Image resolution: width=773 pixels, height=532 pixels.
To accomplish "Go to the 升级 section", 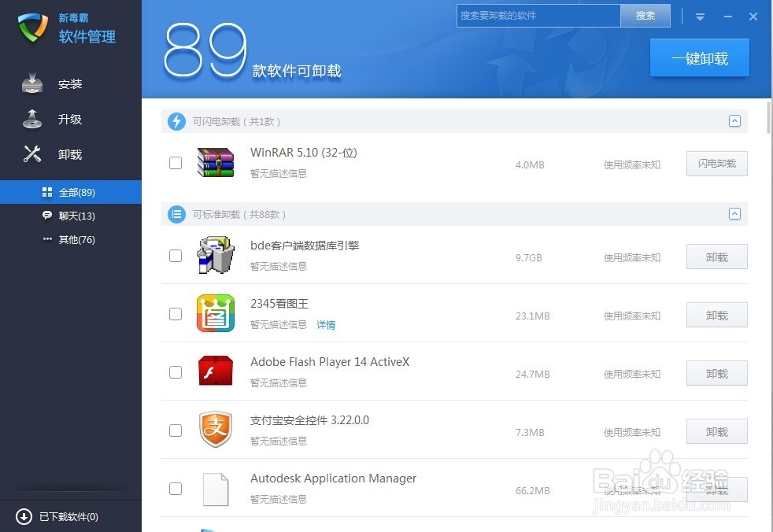I will [x=70, y=120].
